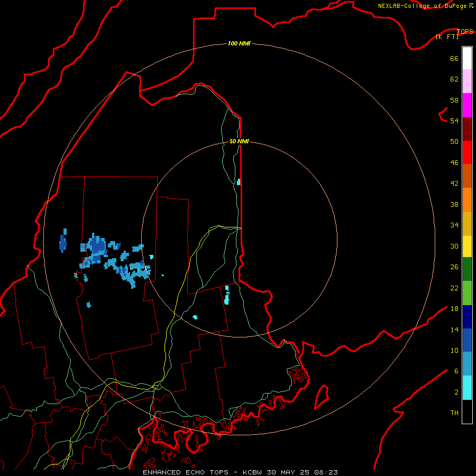Select the "18" legend value

[x=454, y=309]
